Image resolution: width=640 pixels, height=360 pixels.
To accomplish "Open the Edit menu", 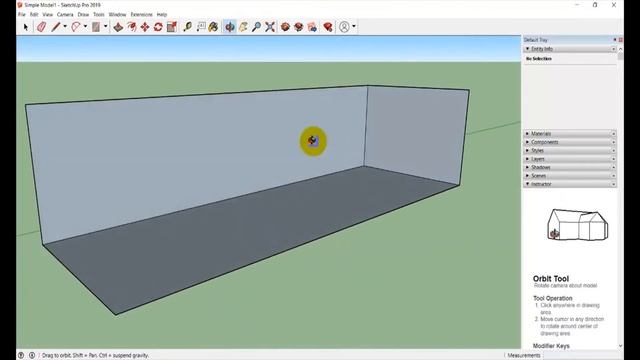I will (34, 14).
